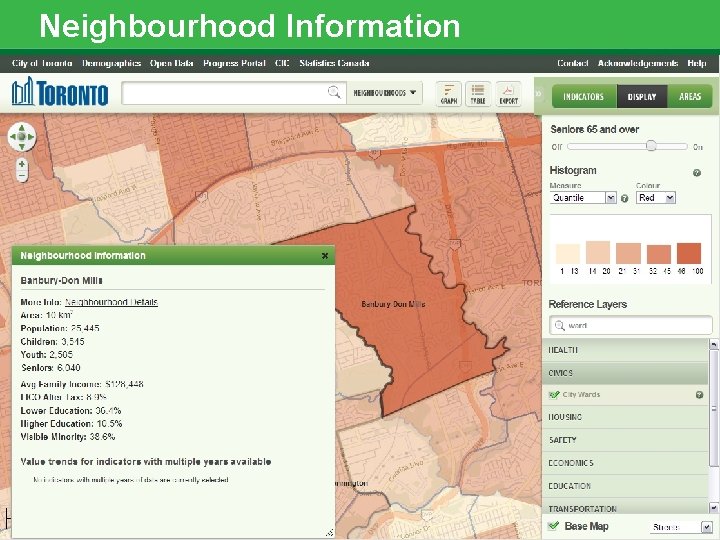This screenshot has height=540, width=720.
Task: Click reference layers search icon
Action: pos(559,326)
